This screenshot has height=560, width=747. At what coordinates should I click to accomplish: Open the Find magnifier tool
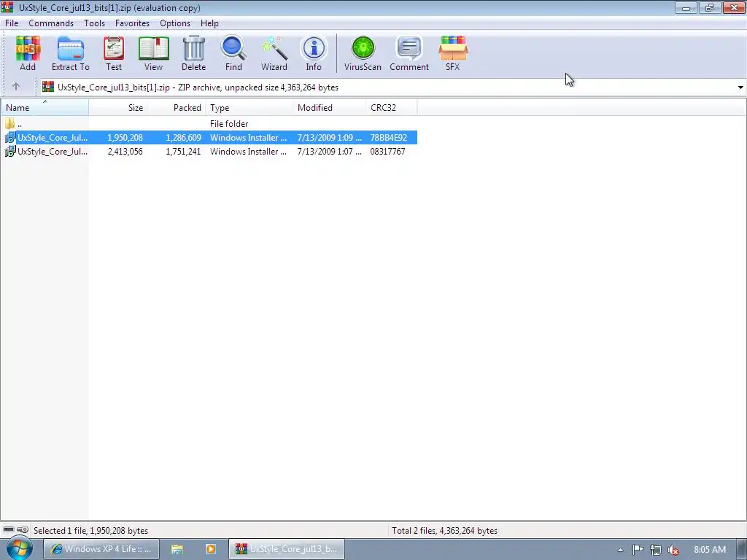pos(233,53)
